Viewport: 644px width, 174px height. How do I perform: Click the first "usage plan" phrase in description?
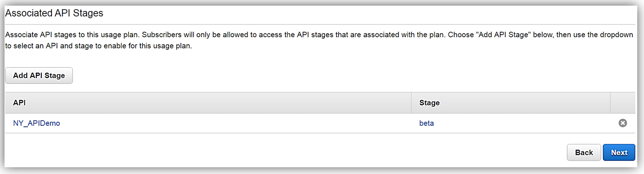pos(120,35)
